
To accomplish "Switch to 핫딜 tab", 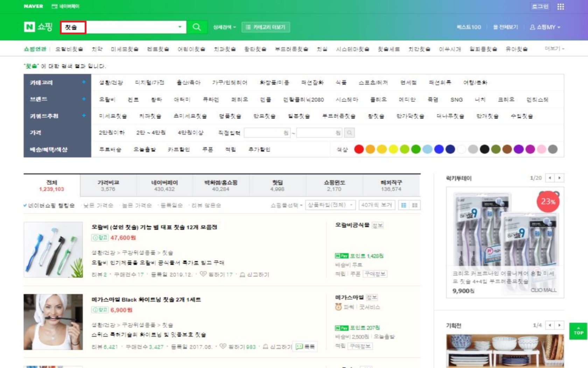I will tap(277, 185).
